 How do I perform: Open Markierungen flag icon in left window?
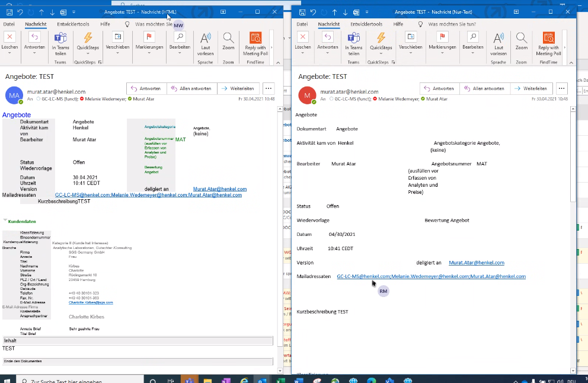coord(149,37)
